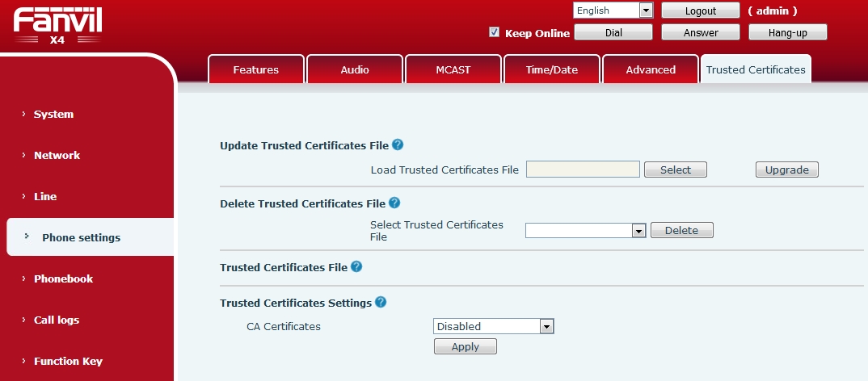This screenshot has height=381, width=868.
Task: Toggle the Keep Online checkbox
Action: pyautogui.click(x=494, y=33)
